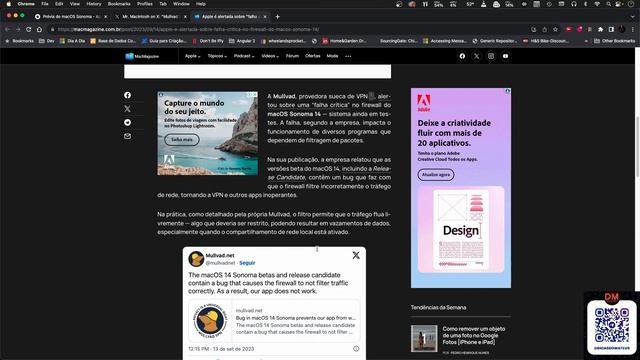Toggle Chrome side panel icon
Image resolution: width=640 pixels, height=360 pixels.
click(611, 29)
